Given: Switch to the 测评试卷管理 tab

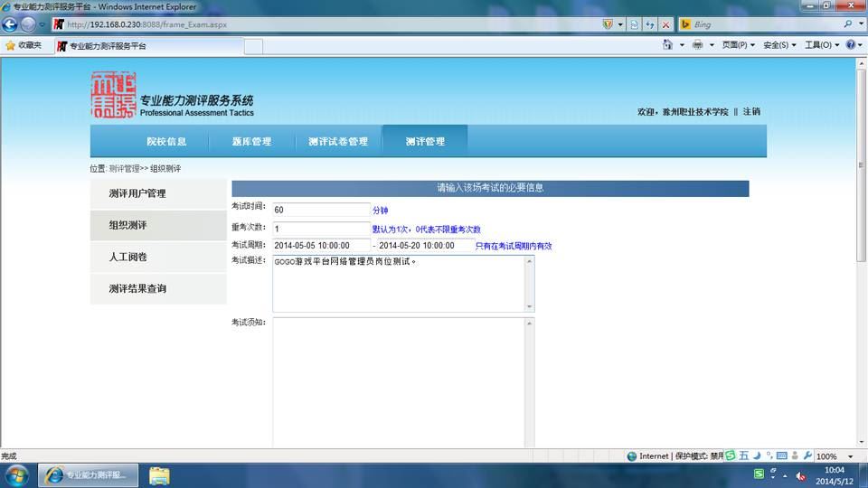Looking at the screenshot, I should point(337,142).
